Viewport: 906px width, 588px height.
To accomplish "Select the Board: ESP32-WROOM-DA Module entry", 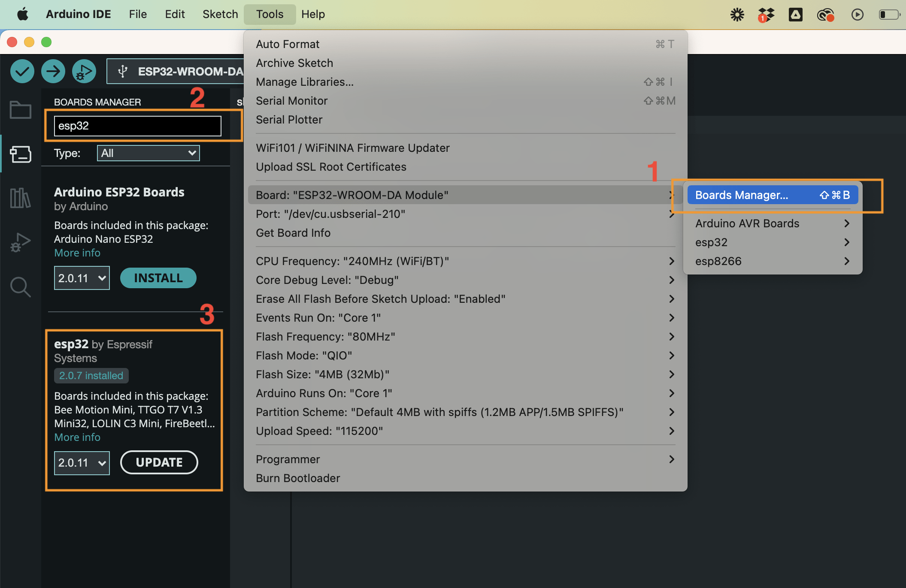I will pyautogui.click(x=465, y=195).
